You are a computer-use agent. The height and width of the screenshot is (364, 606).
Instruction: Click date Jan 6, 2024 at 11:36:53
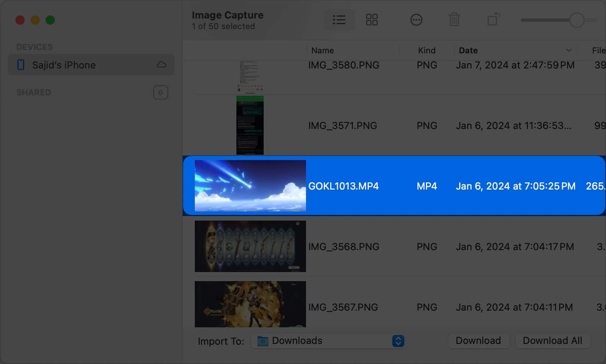point(513,126)
